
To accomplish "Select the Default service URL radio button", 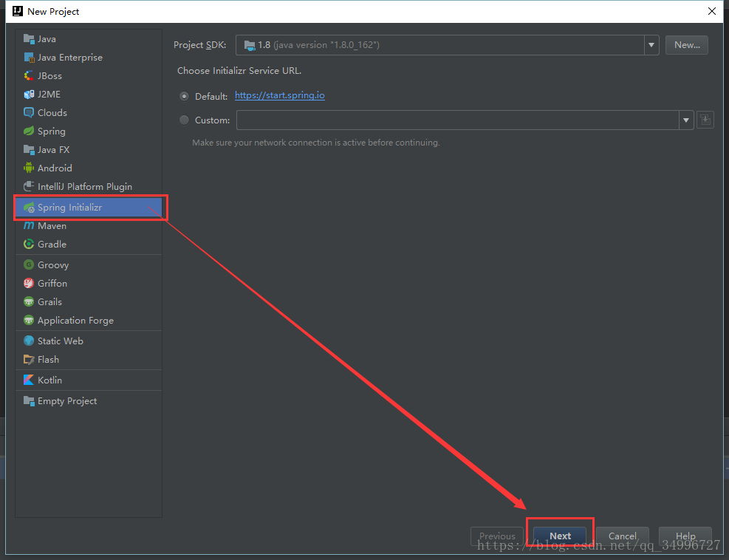I will coord(184,96).
